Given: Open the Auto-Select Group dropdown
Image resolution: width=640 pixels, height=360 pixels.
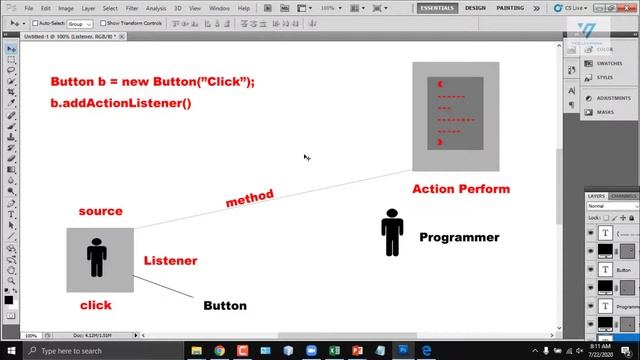Looking at the screenshot, I should point(80,24).
